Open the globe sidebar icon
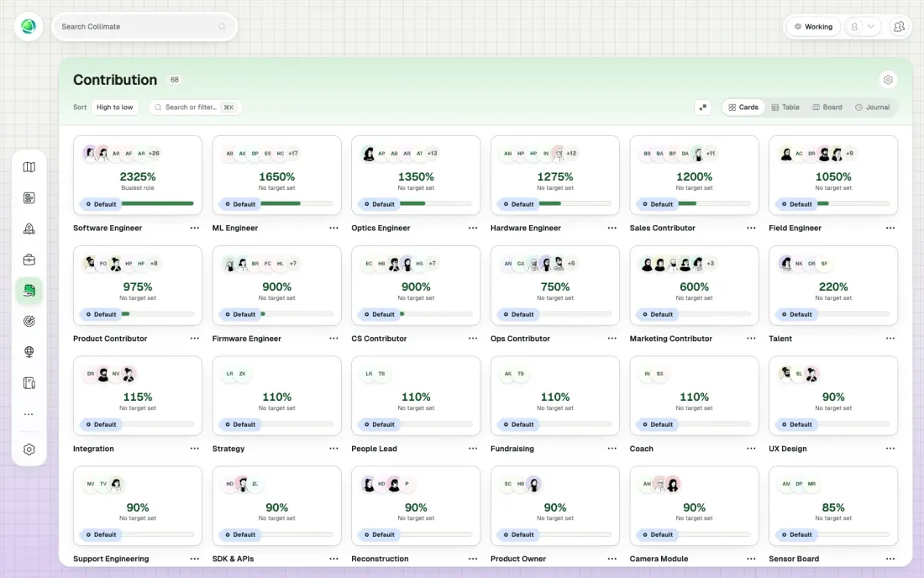The image size is (924, 578). point(29,352)
